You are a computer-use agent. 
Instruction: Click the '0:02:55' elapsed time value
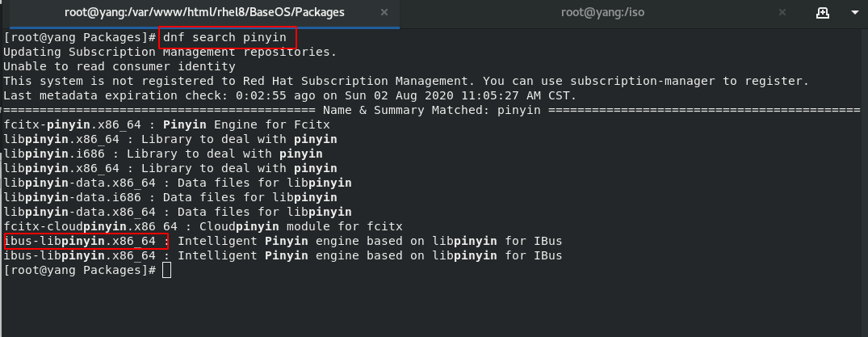262,95
